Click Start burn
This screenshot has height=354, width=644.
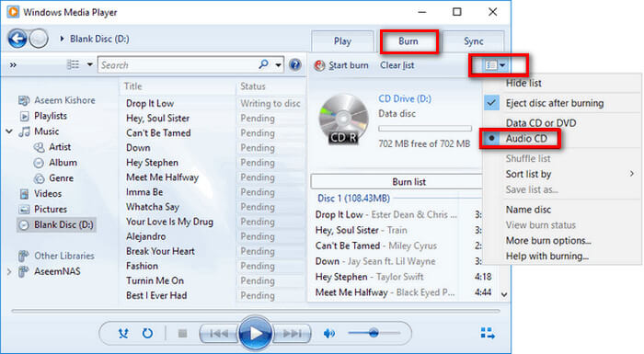tap(341, 65)
